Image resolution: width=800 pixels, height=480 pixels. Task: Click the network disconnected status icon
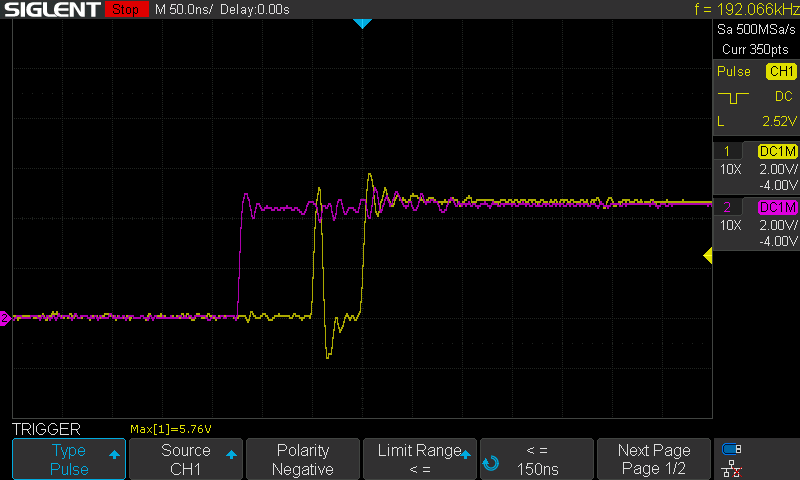732,469
